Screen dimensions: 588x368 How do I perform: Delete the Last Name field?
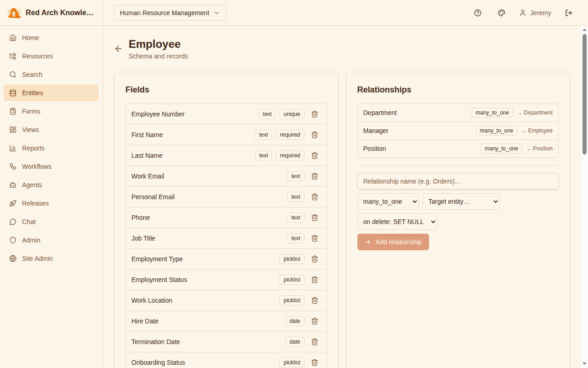coord(315,155)
